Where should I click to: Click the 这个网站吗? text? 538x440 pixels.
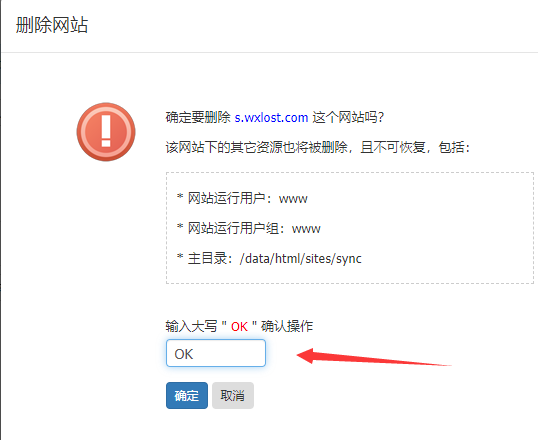[x=348, y=118]
